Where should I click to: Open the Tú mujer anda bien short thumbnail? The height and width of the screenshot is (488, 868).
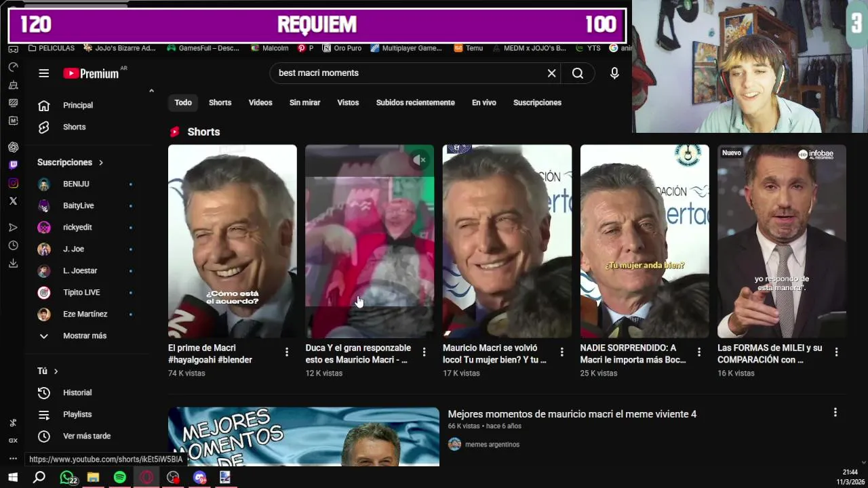tap(644, 241)
